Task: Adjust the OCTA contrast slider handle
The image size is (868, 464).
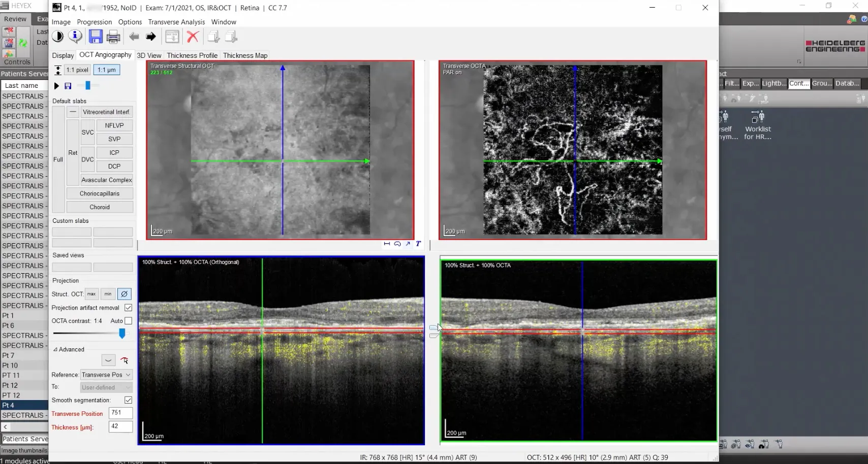Action: tap(122, 334)
